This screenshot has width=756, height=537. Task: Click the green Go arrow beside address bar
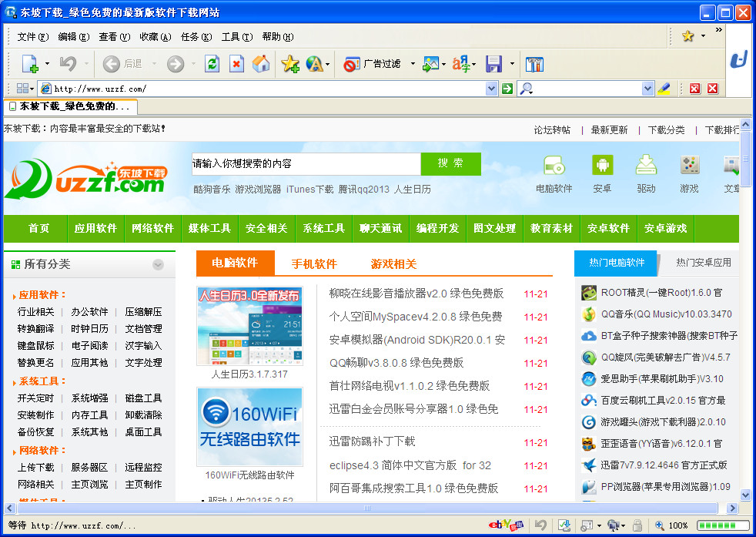(507, 89)
